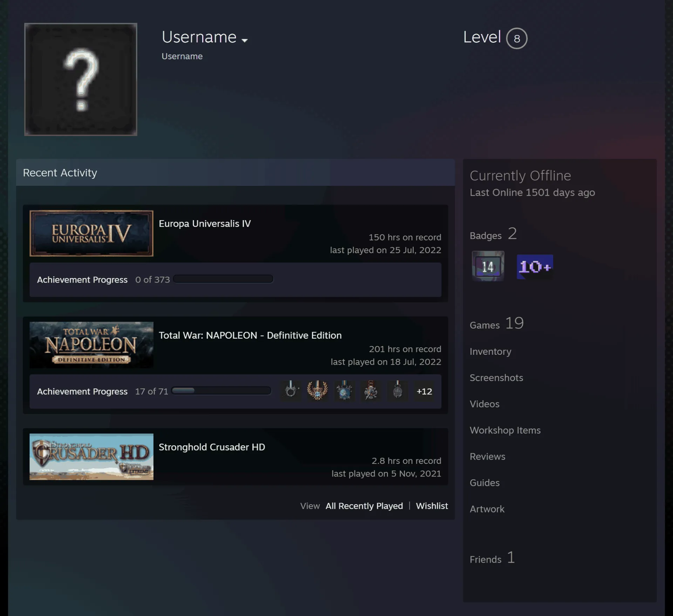The height and width of the screenshot is (616, 673).
Task: Click the Currently Offline status text
Action: [x=520, y=176]
